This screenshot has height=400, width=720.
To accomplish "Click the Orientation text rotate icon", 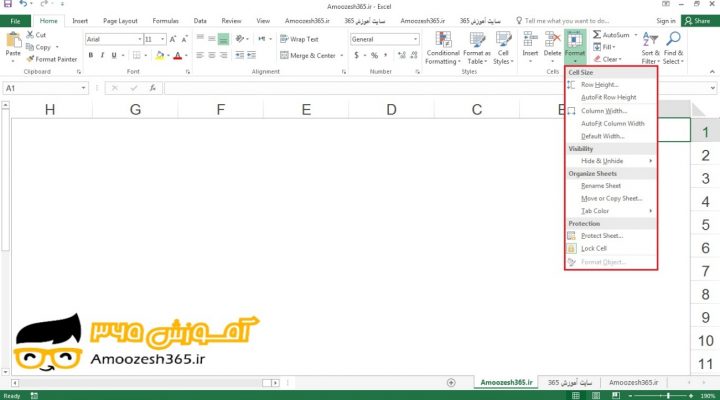I will coord(240,39).
